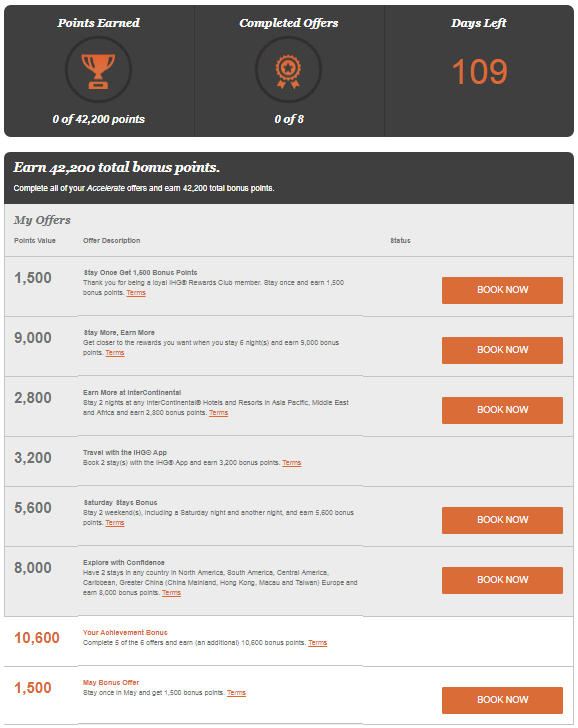The image size is (578, 728).
Task: Open Terms for Stay Once offer
Action: tap(136, 293)
